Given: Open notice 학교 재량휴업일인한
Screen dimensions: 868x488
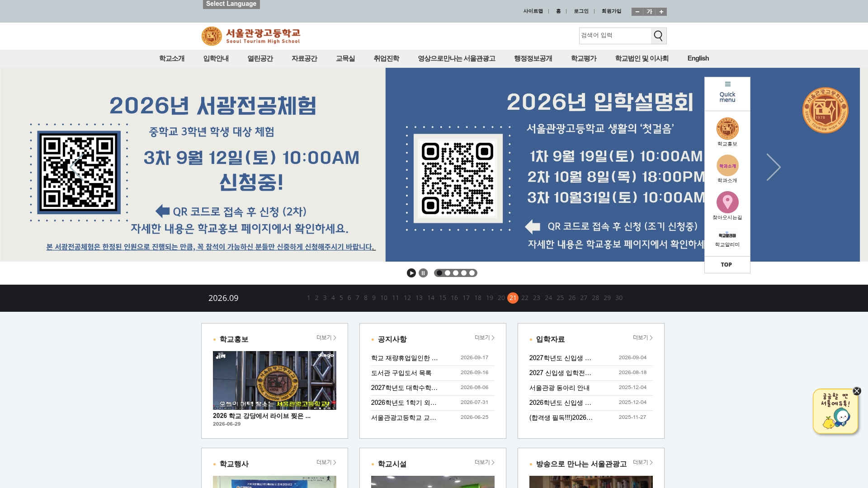Looking at the screenshot, I should pyautogui.click(x=405, y=358).
